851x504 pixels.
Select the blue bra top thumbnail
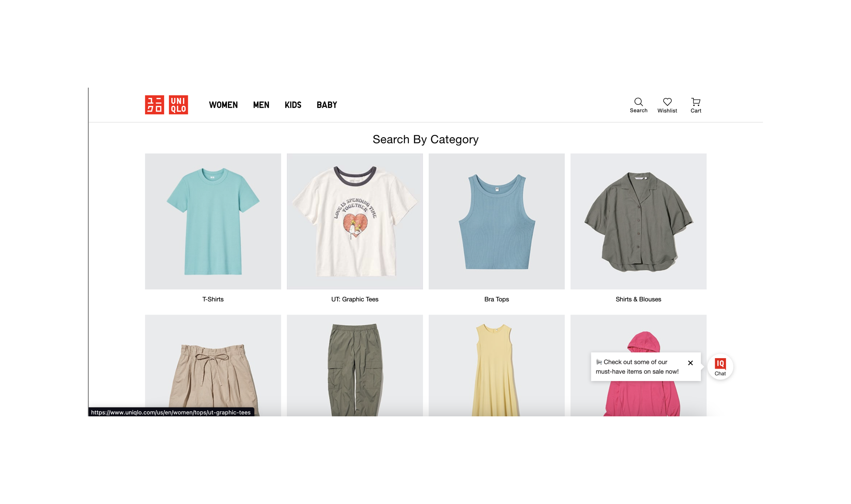tap(496, 221)
